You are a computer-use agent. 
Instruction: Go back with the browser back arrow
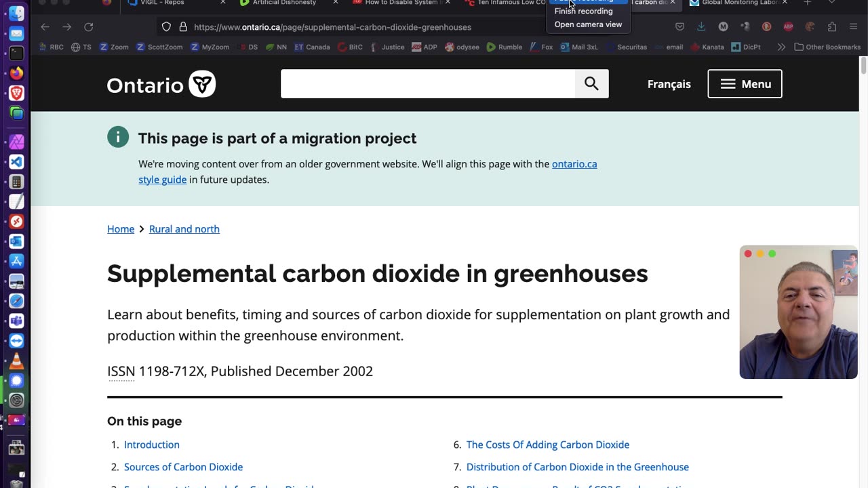(x=45, y=27)
